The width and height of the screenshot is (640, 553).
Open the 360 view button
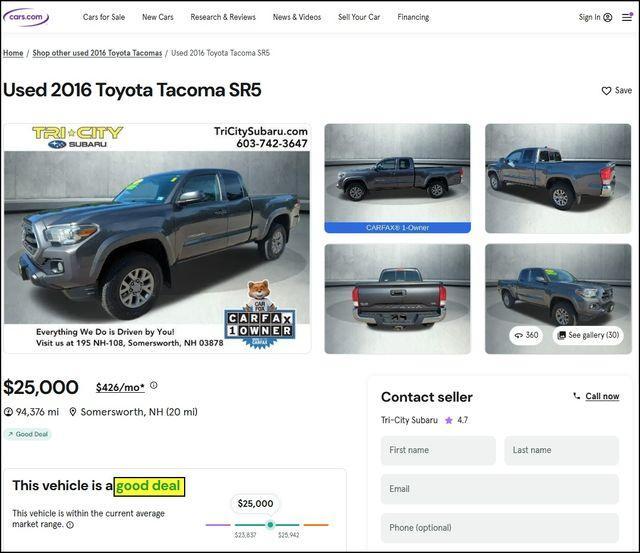[x=526, y=335]
